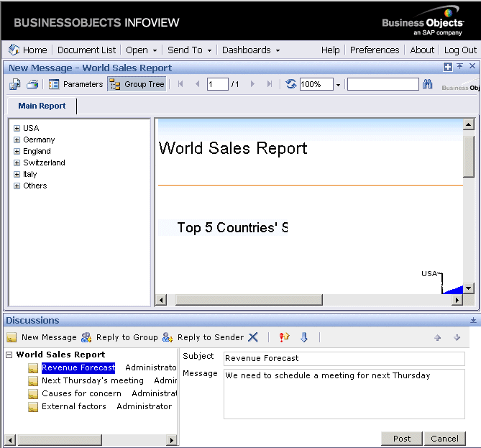Viewport: 481px width, 448px height.
Task: Click Reply to Sender label
Action: coord(211,337)
